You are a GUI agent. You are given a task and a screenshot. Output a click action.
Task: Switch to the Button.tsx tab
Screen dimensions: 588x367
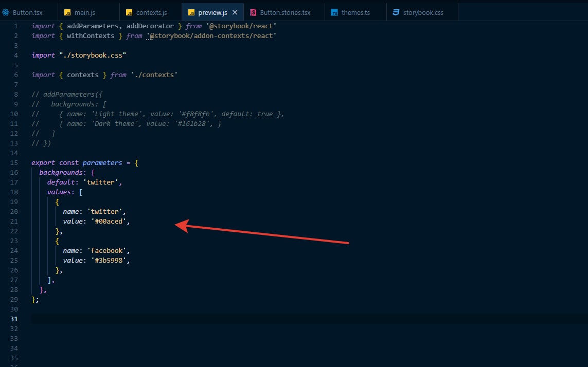click(x=27, y=12)
